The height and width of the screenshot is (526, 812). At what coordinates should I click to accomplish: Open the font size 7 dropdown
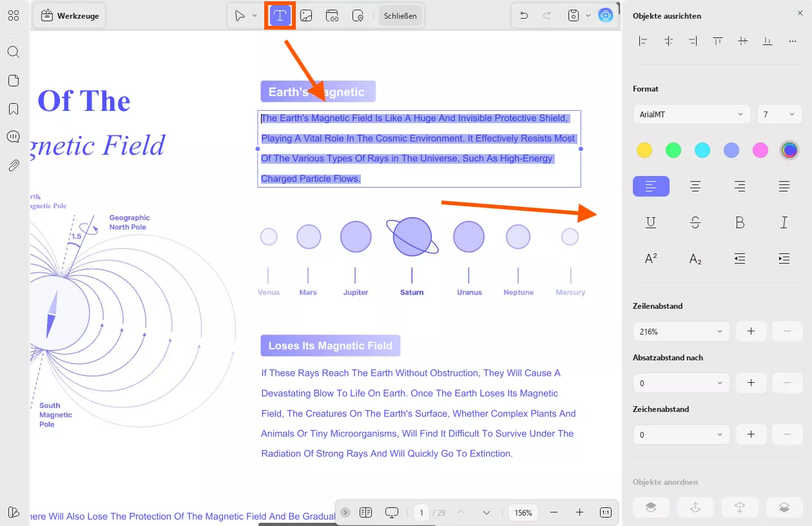tap(779, 114)
